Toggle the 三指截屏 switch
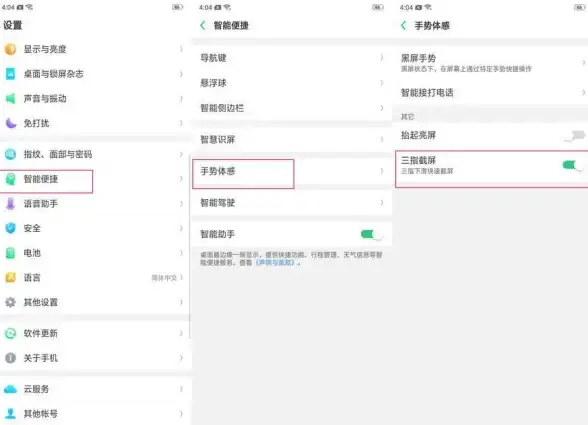The width and height of the screenshot is (588, 425). tap(573, 165)
